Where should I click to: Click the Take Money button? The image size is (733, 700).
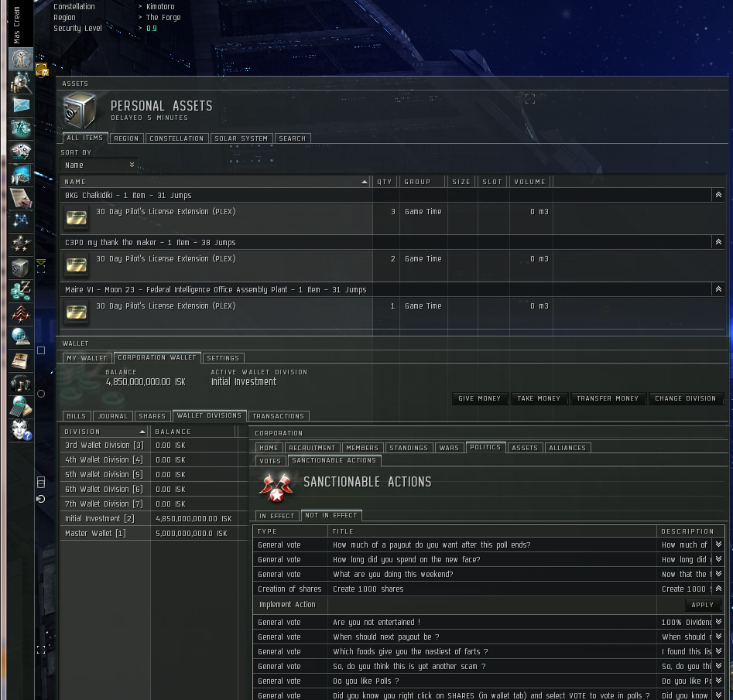pos(539,398)
